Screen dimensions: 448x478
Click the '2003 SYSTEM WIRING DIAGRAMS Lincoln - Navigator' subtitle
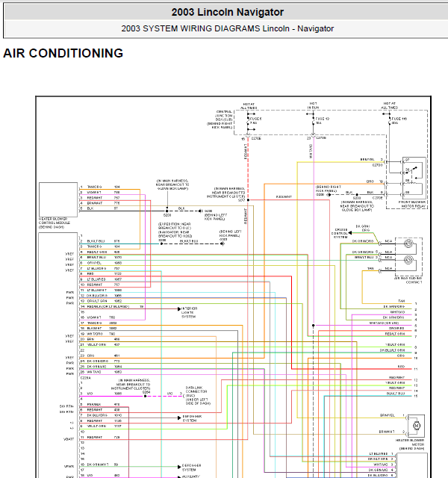tap(227, 28)
